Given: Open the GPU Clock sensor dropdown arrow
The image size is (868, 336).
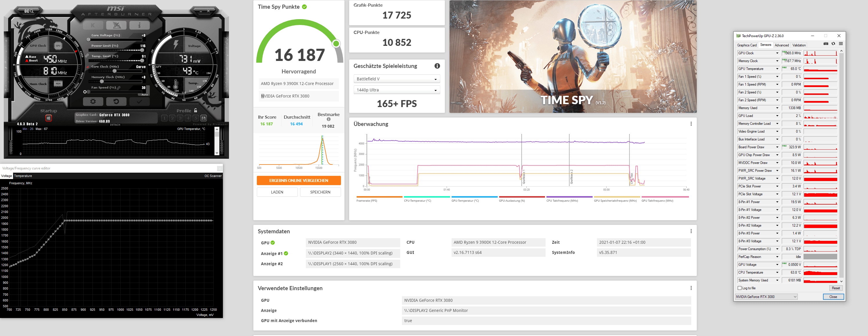Looking at the screenshot, I should coord(777,53).
